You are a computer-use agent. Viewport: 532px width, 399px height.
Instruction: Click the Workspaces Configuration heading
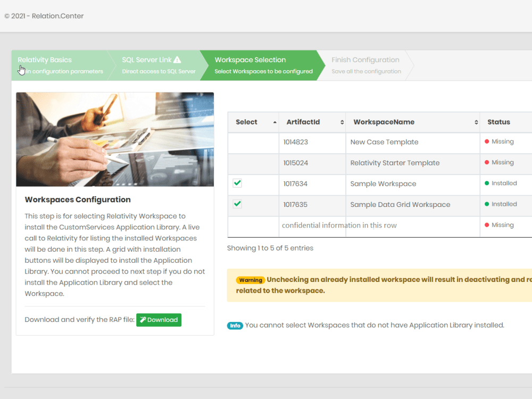[78, 199]
